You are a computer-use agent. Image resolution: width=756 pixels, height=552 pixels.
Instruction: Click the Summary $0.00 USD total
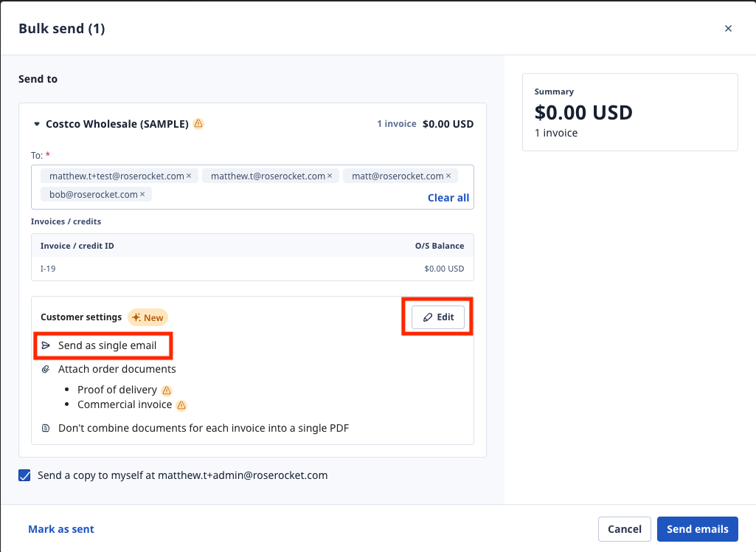pyautogui.click(x=583, y=112)
